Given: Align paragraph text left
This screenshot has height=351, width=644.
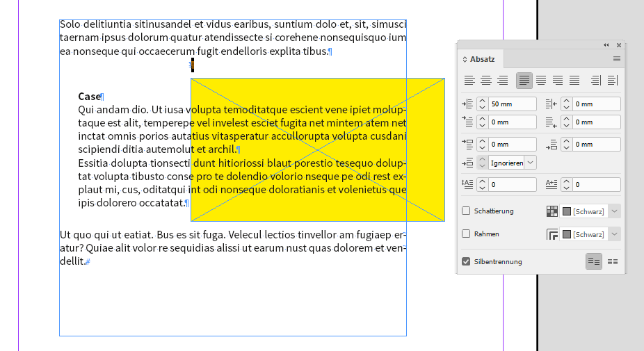Looking at the screenshot, I should point(469,81).
